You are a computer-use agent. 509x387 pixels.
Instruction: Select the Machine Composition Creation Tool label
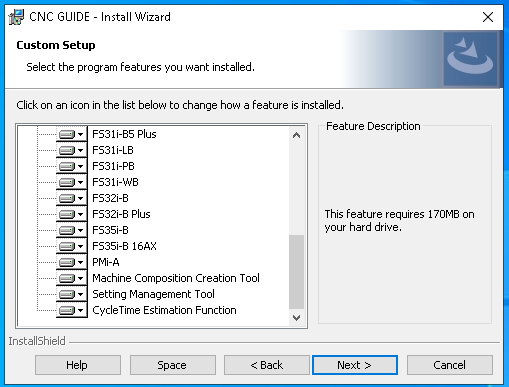point(176,278)
